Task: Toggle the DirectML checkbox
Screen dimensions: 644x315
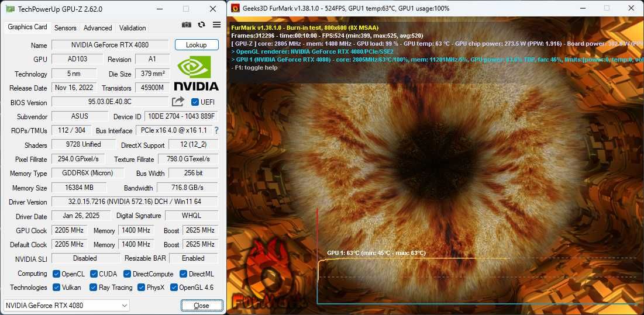Action: pyautogui.click(x=183, y=274)
